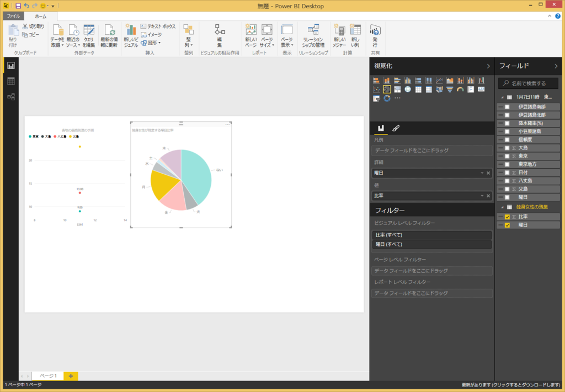
Task: Select the area chart visualization
Action: click(x=450, y=80)
